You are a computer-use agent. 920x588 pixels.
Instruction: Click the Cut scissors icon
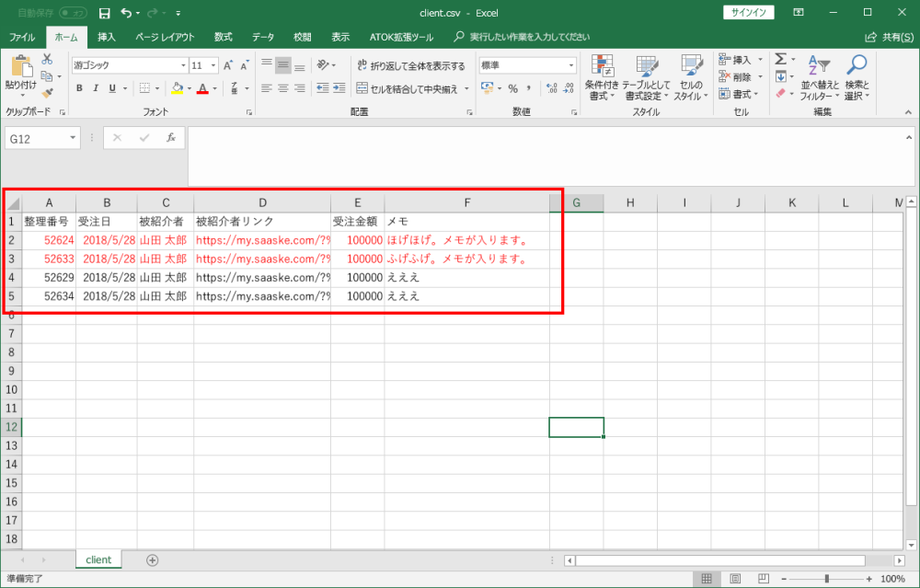(x=47, y=59)
